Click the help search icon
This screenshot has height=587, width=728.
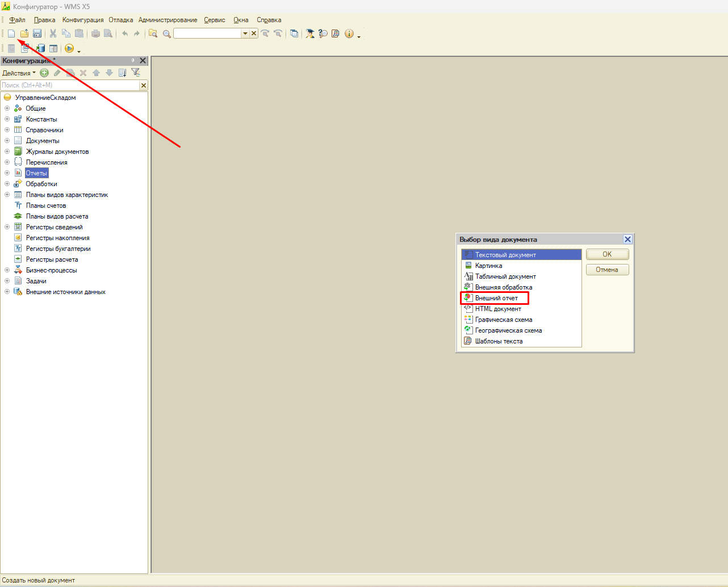click(323, 33)
